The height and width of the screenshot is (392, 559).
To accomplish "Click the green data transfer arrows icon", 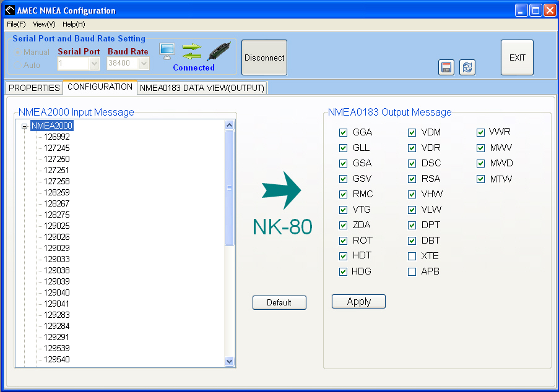I will click(191, 51).
